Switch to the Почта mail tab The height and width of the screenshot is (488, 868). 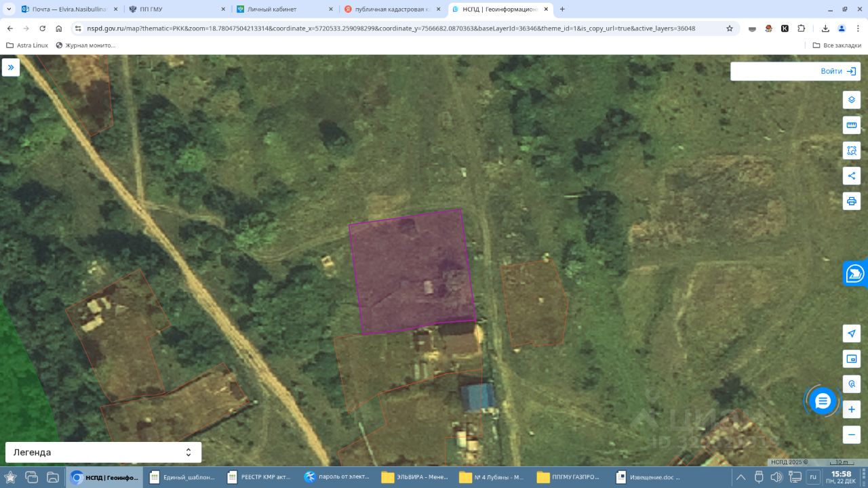[x=69, y=9]
